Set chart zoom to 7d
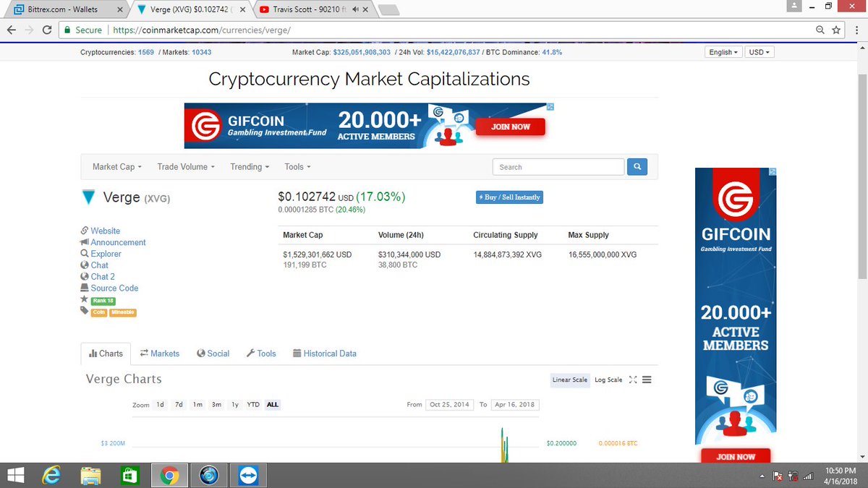This screenshot has height=488, width=868. [179, 405]
